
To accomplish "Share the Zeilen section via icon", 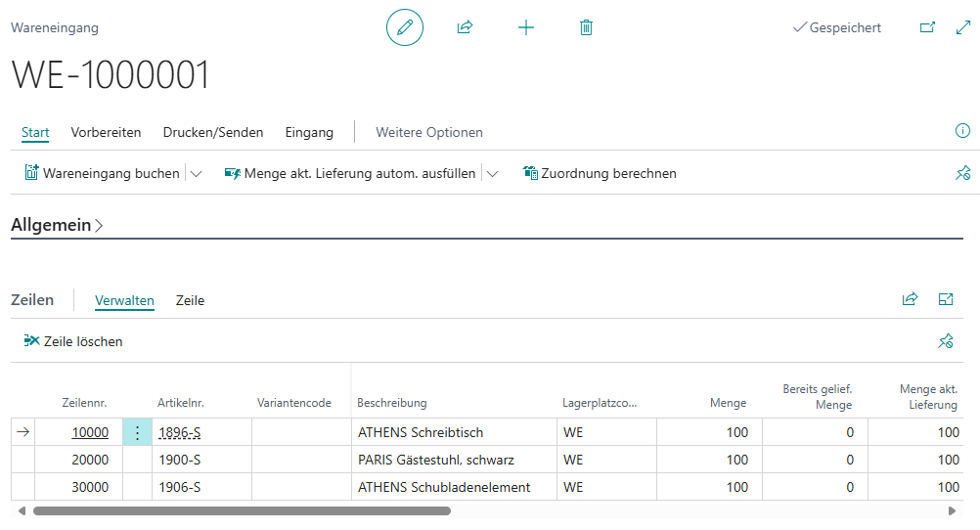I will coord(910,299).
